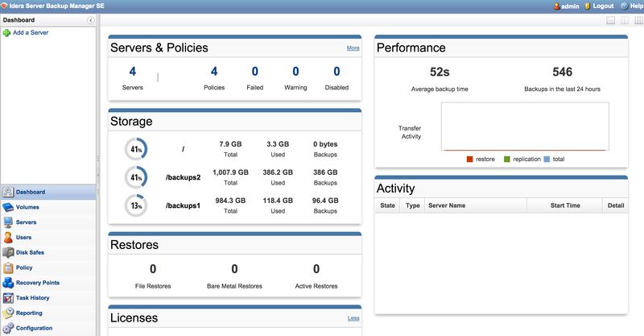The image size is (644, 336).
Task: Select Users in the navigation menu
Action: [x=24, y=237]
